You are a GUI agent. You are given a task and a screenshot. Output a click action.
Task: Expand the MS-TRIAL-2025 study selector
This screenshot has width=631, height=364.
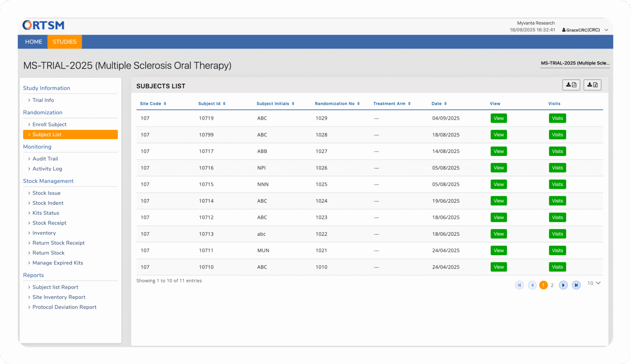pos(575,63)
